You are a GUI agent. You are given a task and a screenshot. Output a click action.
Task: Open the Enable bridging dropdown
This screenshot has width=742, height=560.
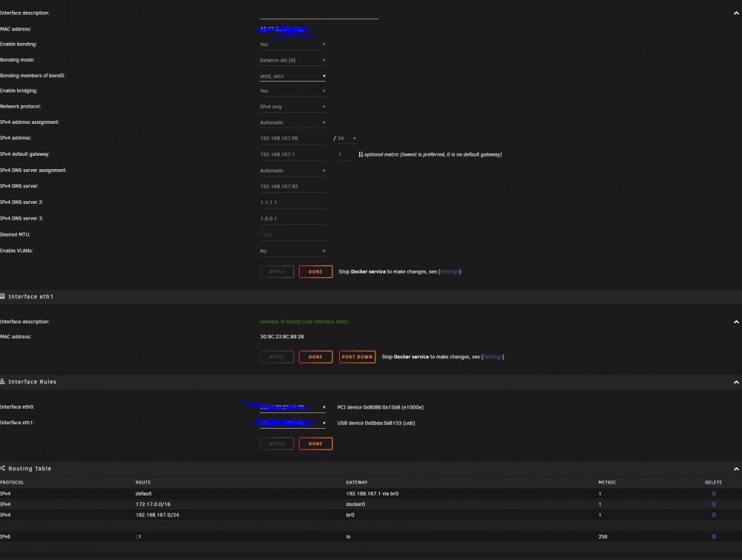[x=292, y=90]
